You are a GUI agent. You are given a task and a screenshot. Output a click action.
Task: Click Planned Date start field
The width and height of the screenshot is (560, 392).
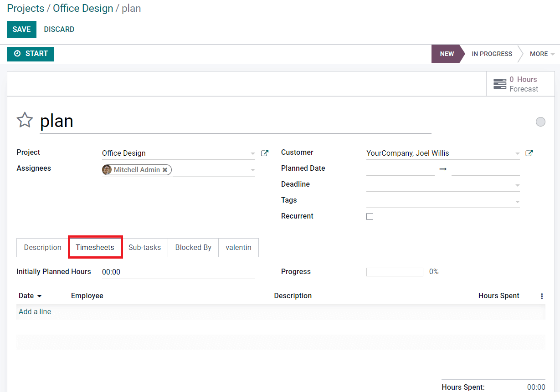(x=400, y=169)
